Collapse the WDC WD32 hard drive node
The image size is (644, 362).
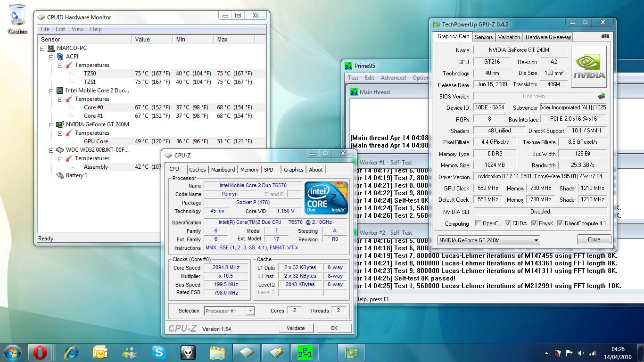[51, 150]
